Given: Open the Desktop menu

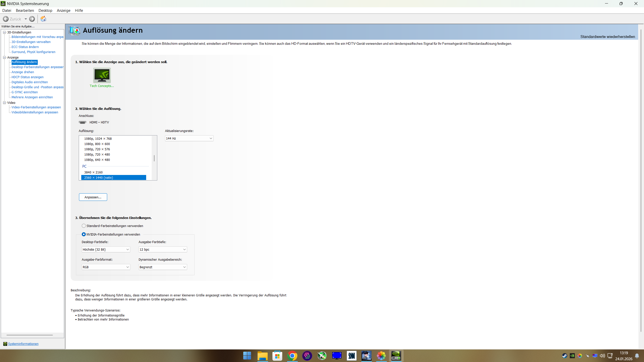Looking at the screenshot, I should [x=45, y=11].
